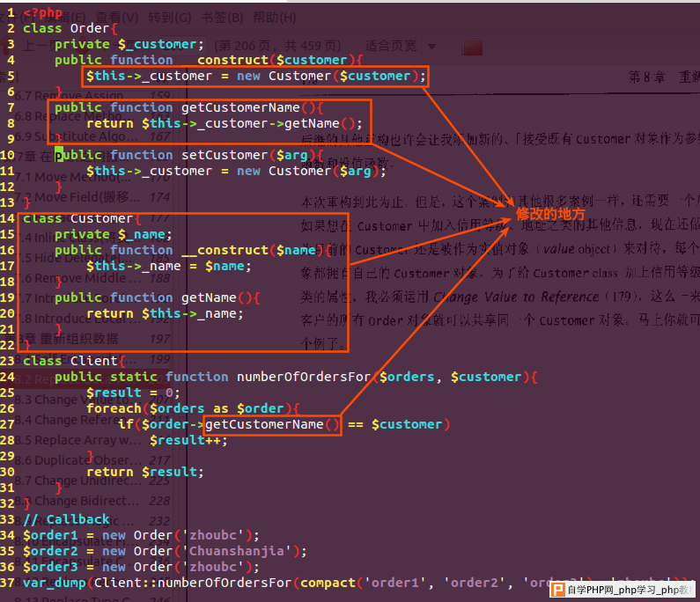Click 'private $_name;' on line 15
Image resolution: width=700 pixels, height=602 pixels.
[114, 234]
